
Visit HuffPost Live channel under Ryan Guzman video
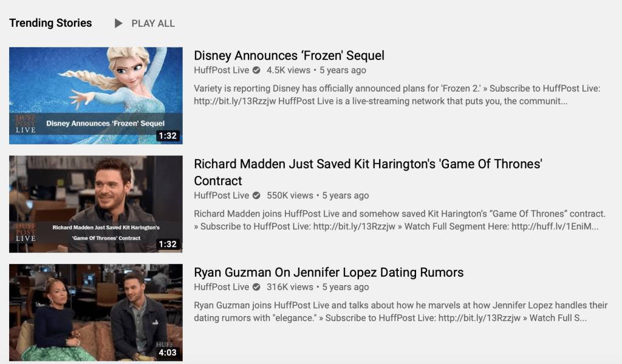221,287
